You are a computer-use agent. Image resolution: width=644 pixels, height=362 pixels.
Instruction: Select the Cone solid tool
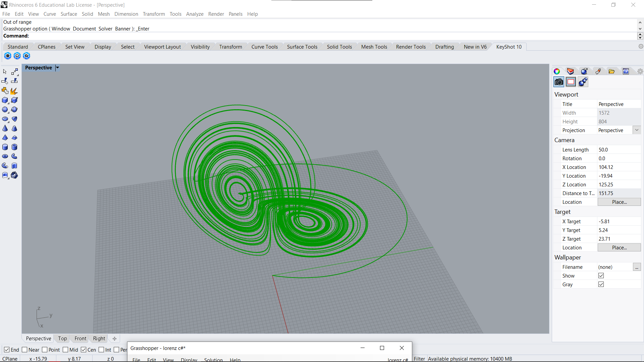5,128
